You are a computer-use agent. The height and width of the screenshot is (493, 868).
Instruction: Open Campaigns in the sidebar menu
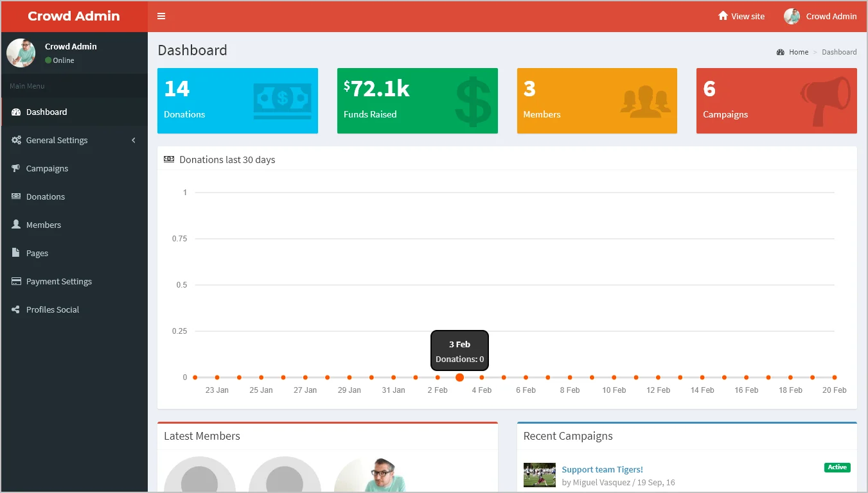(75, 168)
